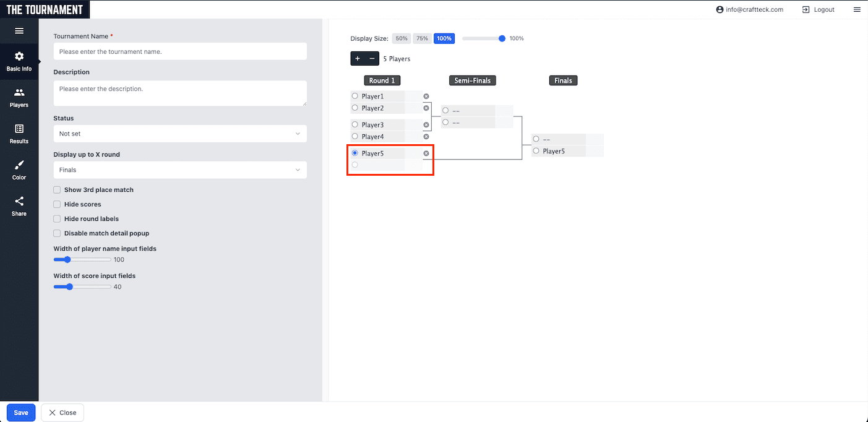Open the Color settings in the sidebar
This screenshot has width=868, height=422.
coord(19,170)
